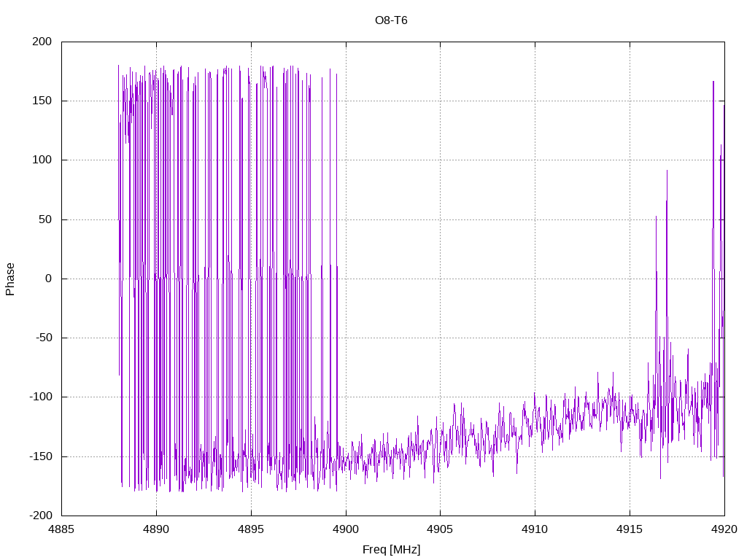The height and width of the screenshot is (560, 747).
Task: Click the y-axis tick label -150
Action: [x=41, y=456]
